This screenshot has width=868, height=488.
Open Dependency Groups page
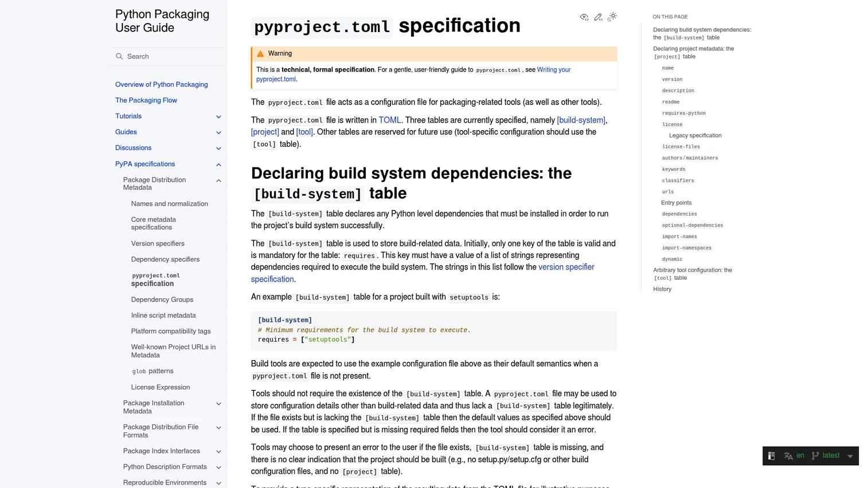tap(162, 299)
